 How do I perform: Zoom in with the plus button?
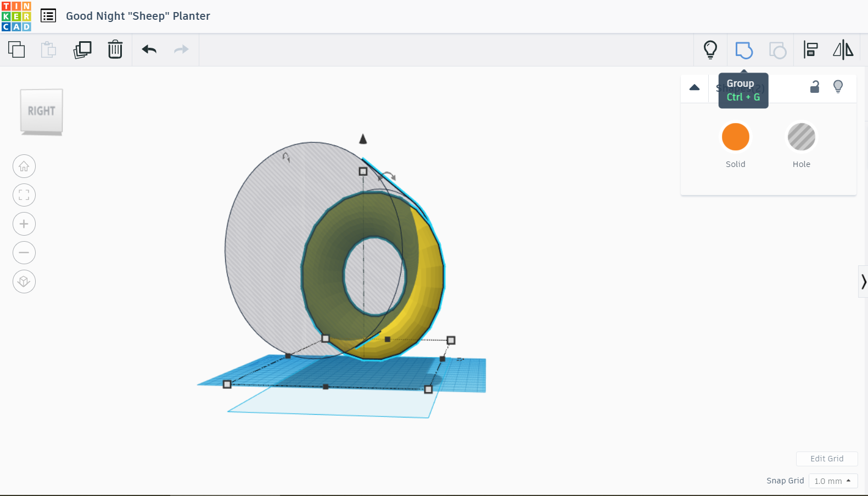point(24,224)
